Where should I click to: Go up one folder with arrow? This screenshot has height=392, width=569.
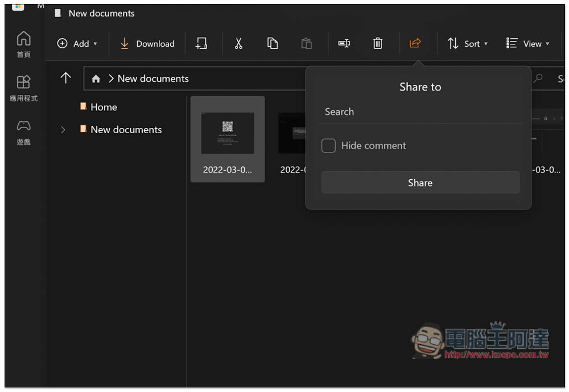[x=65, y=78]
